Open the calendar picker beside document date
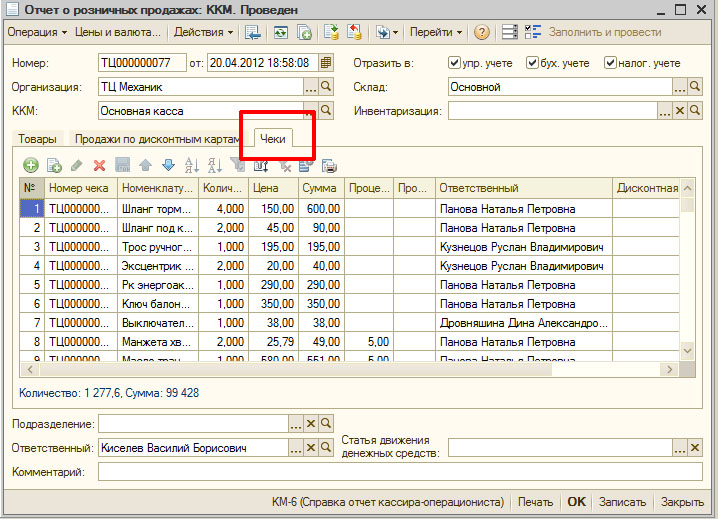 click(325, 63)
